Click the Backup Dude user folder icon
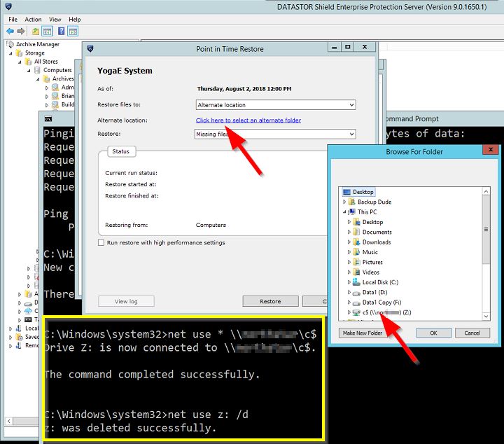Viewport: 504px width, 444px height. (352, 202)
